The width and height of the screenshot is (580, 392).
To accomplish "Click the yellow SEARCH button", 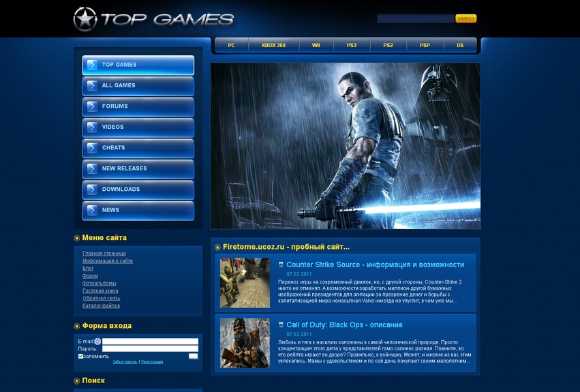I will (x=465, y=18).
